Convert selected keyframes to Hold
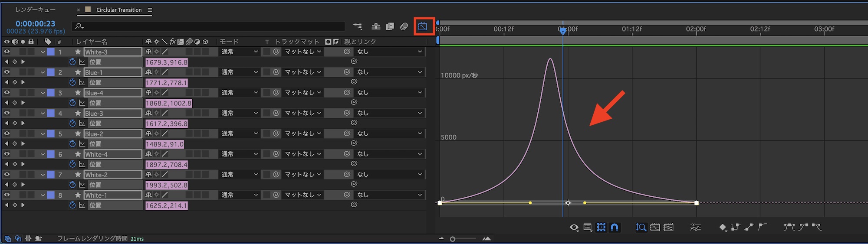Viewport: 868px width, 244px height. coord(735,227)
